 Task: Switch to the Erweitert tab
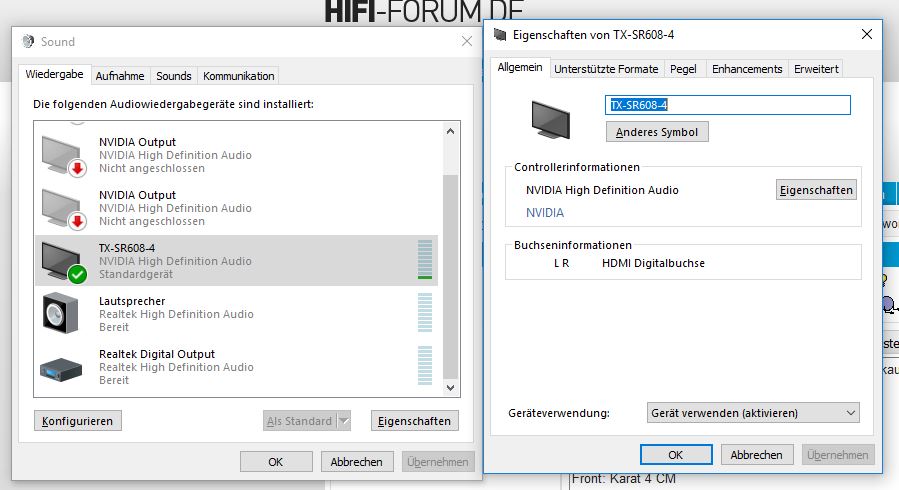pos(816,69)
